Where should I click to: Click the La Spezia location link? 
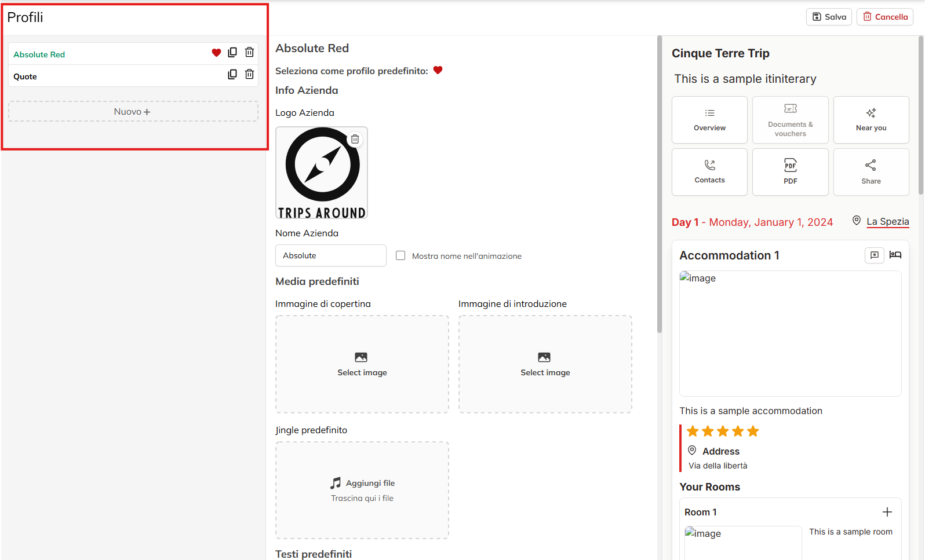[x=887, y=221]
